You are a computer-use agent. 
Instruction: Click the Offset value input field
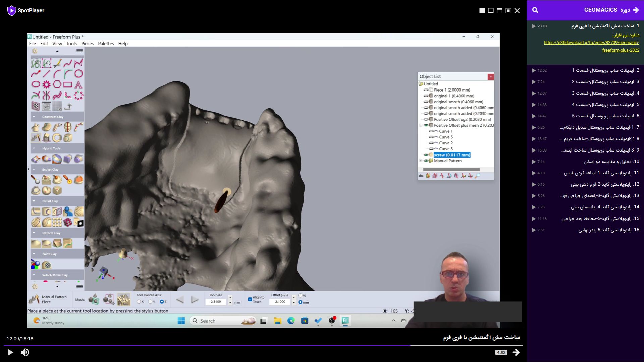coord(279,302)
